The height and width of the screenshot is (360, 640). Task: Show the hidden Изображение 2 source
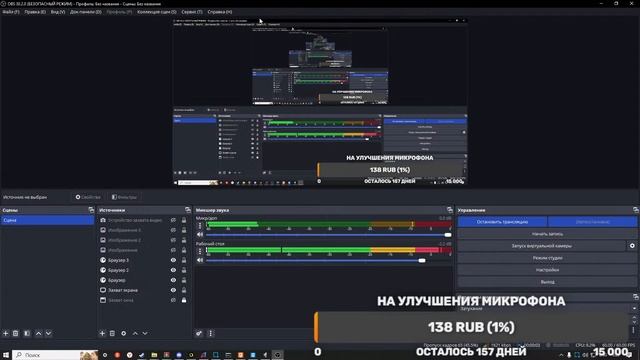pos(173,240)
